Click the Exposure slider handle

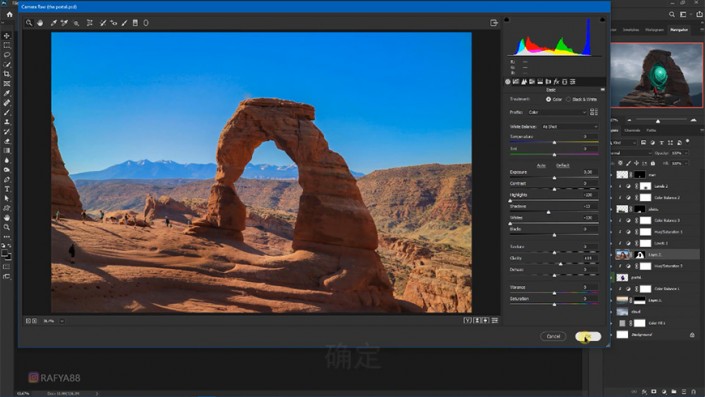[x=554, y=178]
